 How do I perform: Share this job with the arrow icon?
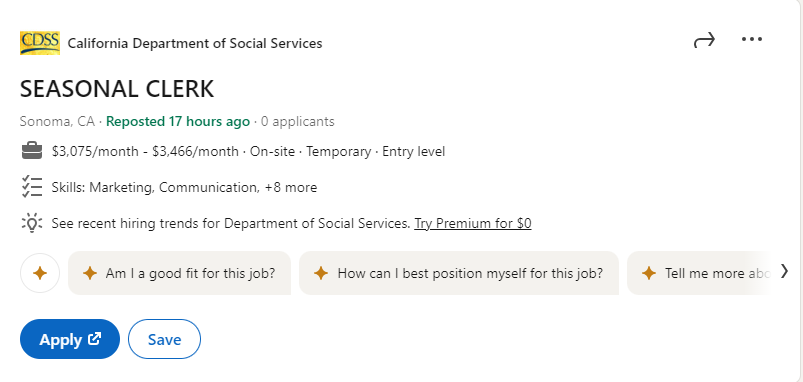tap(704, 40)
